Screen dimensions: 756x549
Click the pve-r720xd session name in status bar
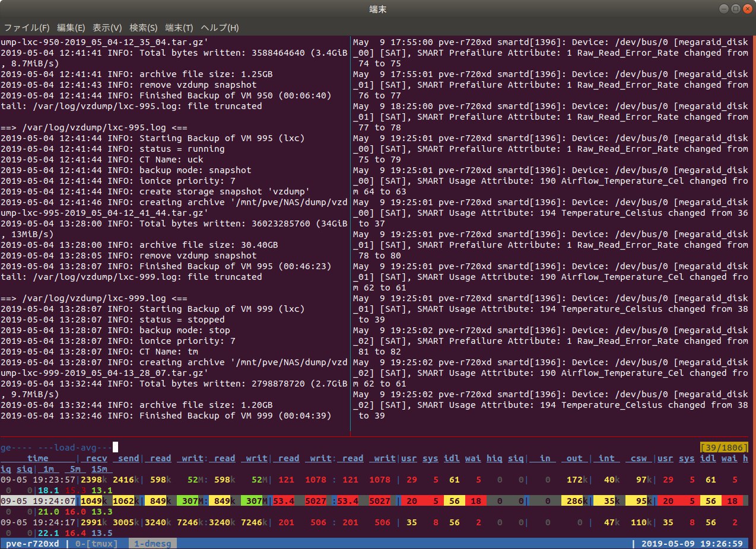(32, 544)
